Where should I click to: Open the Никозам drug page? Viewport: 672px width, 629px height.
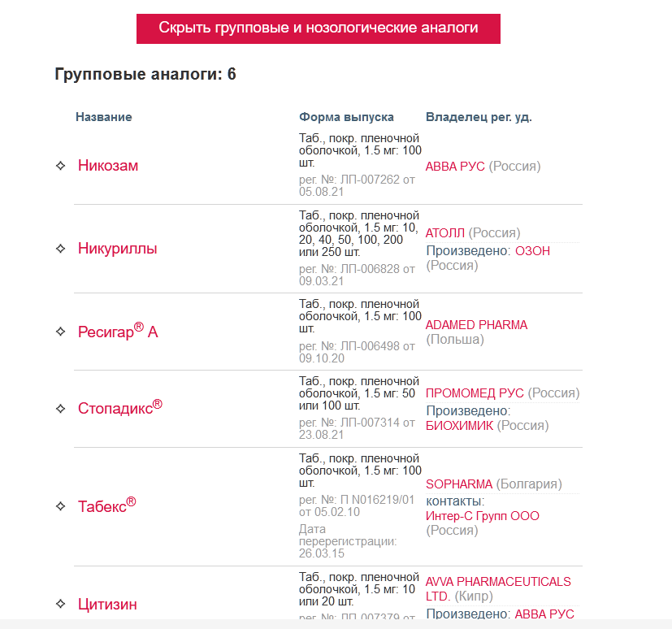(108, 166)
